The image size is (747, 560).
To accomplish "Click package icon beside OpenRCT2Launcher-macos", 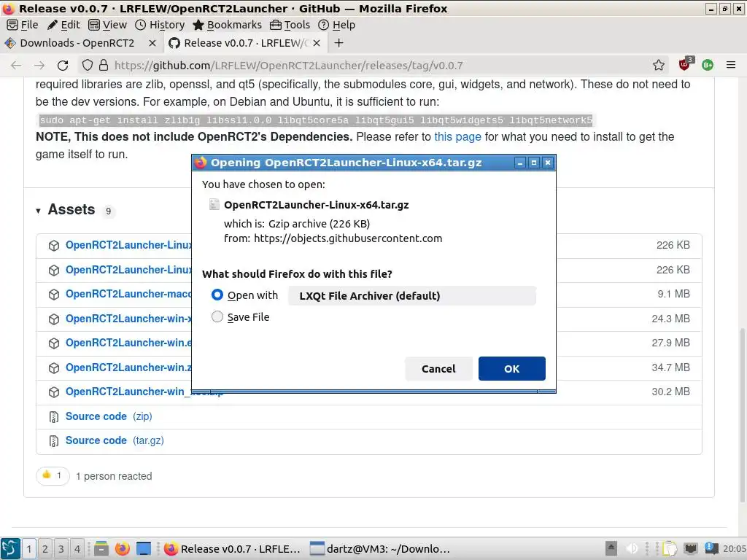I will (54, 295).
